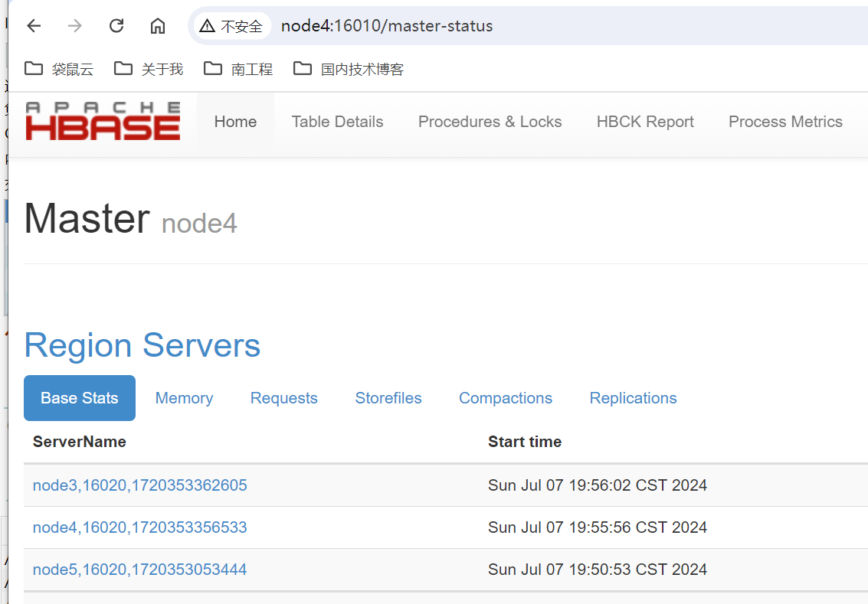Click start time Sun Jul 07 19:50:53 CST 2024

598,569
